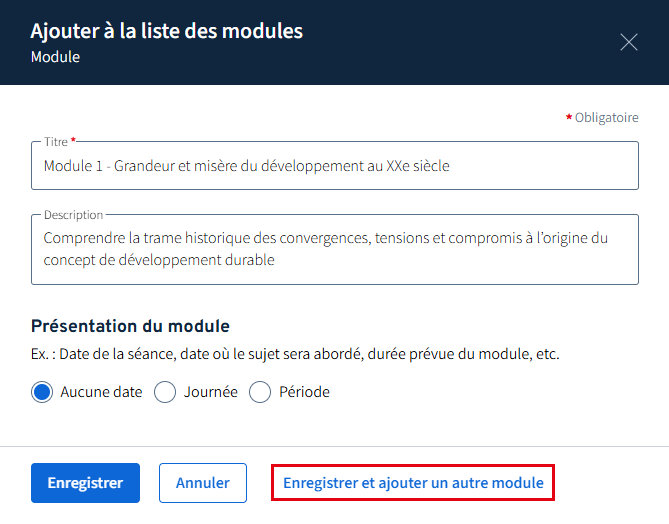Image resolution: width=669 pixels, height=524 pixels.
Task: Select the 'Aucune date' radio circle
Action: pyautogui.click(x=42, y=392)
